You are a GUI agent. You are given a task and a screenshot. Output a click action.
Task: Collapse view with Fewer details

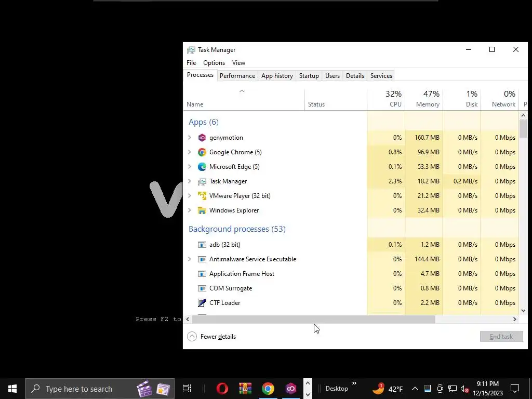coord(212,337)
